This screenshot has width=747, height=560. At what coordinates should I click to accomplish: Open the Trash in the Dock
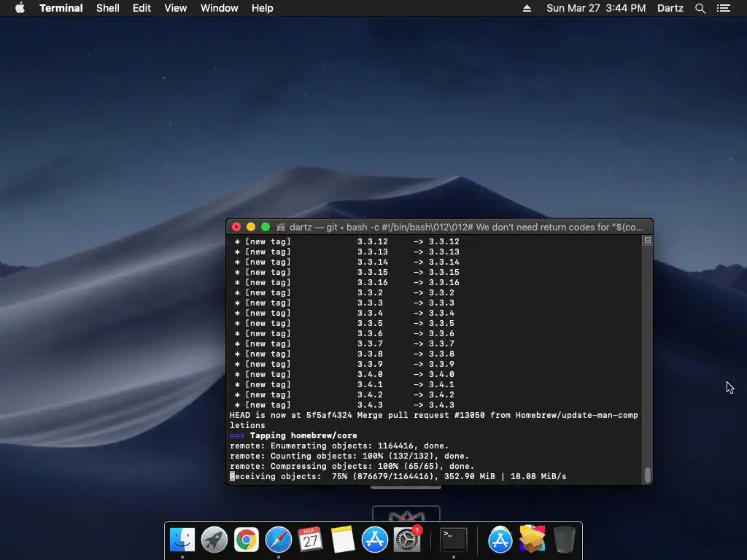[x=565, y=540]
